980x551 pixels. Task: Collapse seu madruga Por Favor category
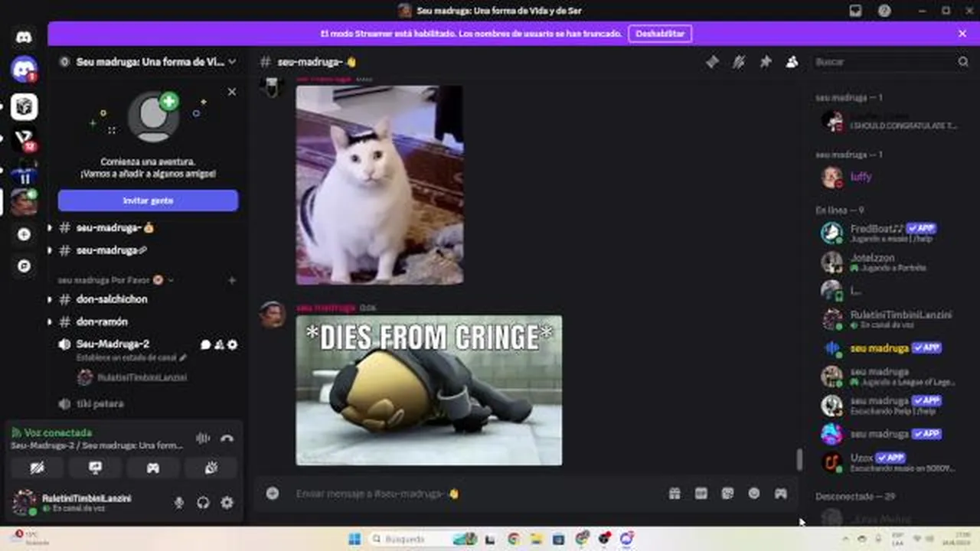[115, 280]
